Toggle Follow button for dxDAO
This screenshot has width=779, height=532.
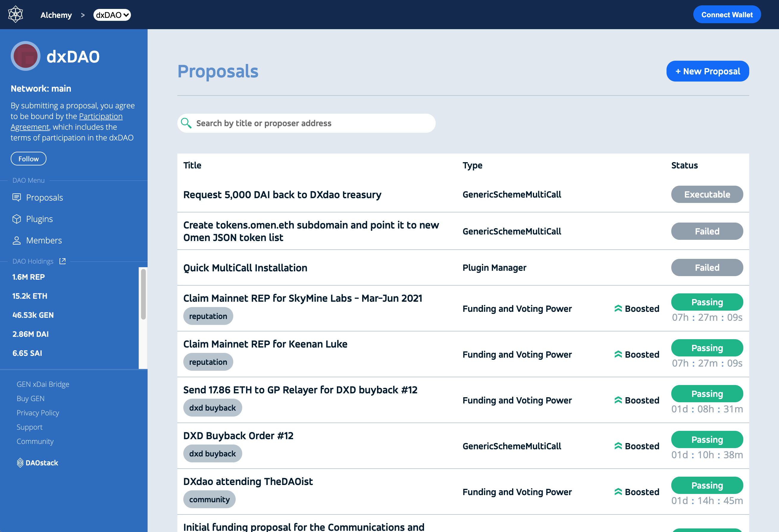pos(28,158)
